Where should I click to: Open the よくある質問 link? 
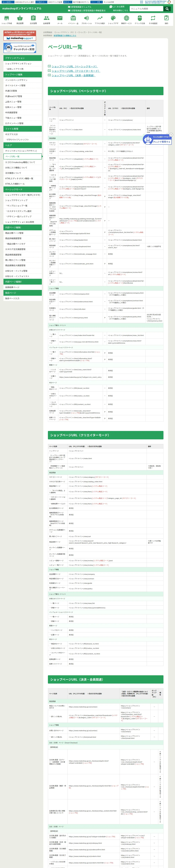117,7
